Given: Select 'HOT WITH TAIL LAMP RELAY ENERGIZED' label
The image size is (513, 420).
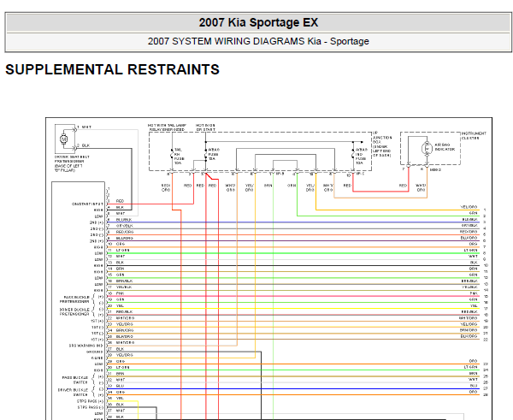Looking at the screenshot, I should tap(167, 127).
